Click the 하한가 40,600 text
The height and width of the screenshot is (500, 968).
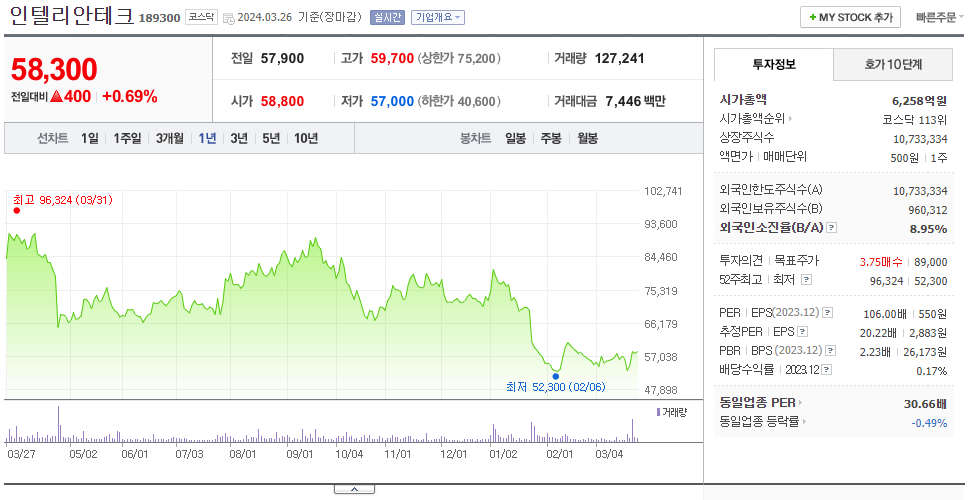[x=459, y=101]
